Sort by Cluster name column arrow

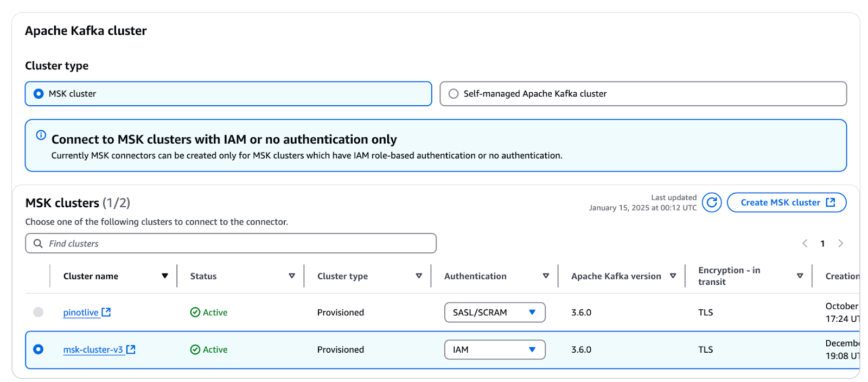pyautogui.click(x=165, y=276)
